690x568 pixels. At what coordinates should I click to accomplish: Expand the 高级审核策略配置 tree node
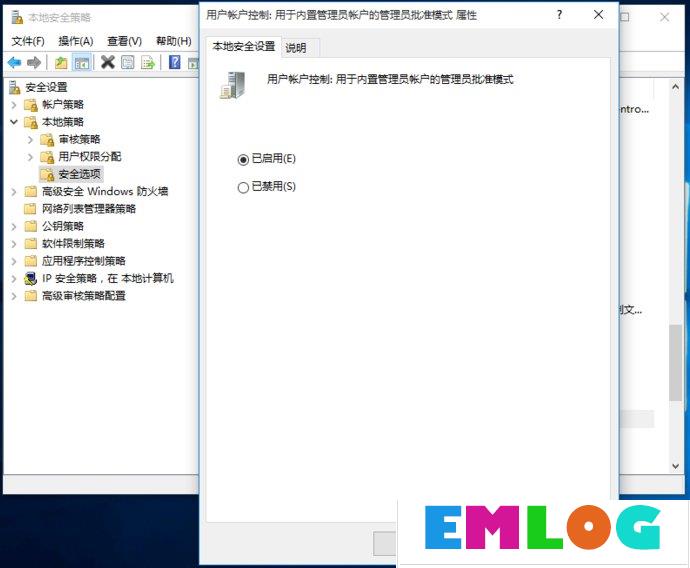coord(14,296)
